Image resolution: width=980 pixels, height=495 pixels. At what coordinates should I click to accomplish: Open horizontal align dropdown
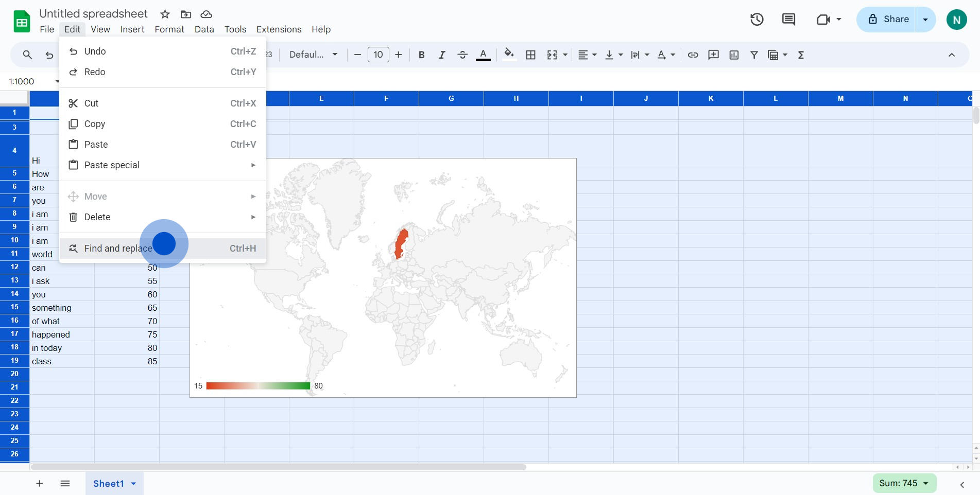[x=587, y=55]
